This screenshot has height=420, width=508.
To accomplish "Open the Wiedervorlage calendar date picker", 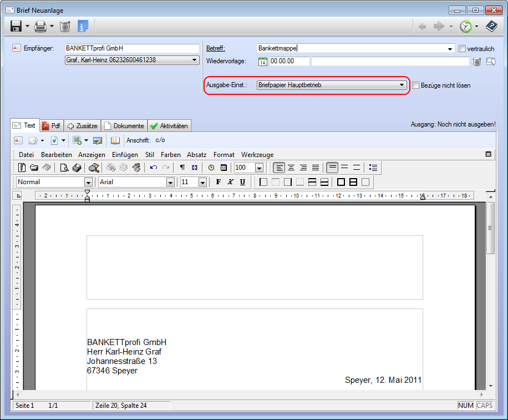I will coord(263,62).
